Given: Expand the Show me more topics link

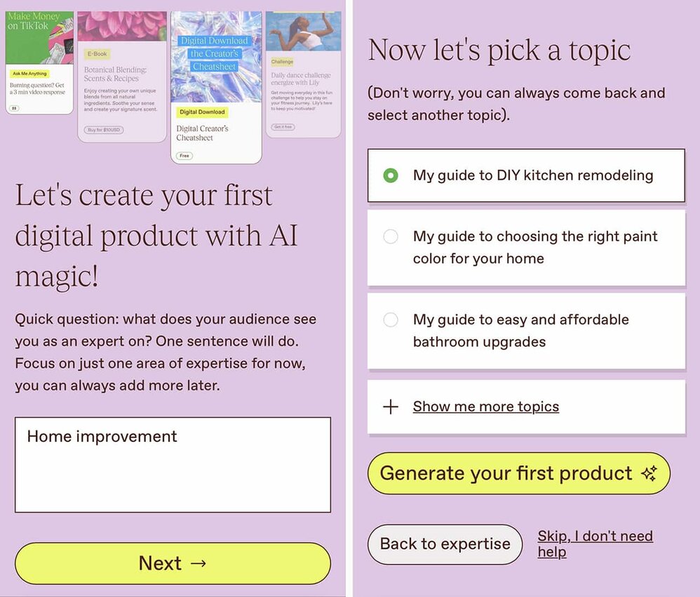Looking at the screenshot, I should tap(485, 407).
